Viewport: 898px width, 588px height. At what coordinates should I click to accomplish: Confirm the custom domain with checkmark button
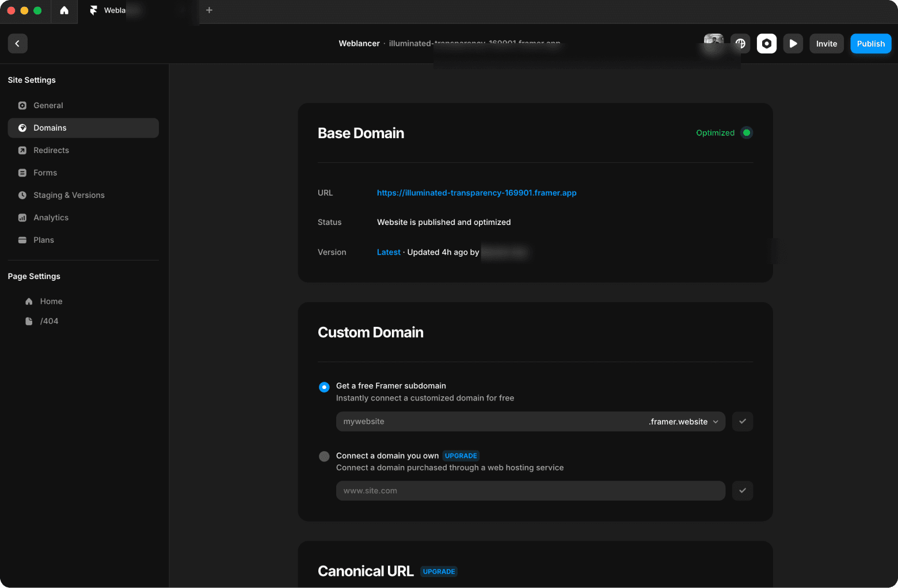point(743,491)
